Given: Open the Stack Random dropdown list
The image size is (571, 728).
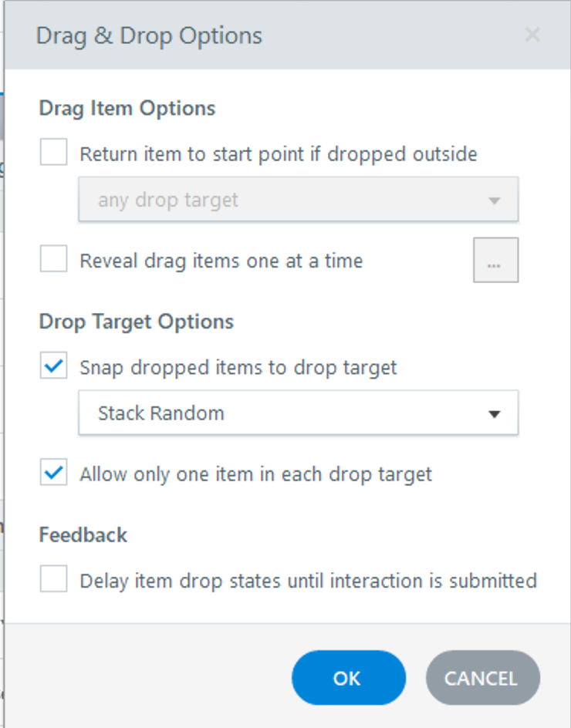Looking at the screenshot, I should pyautogui.click(x=298, y=413).
